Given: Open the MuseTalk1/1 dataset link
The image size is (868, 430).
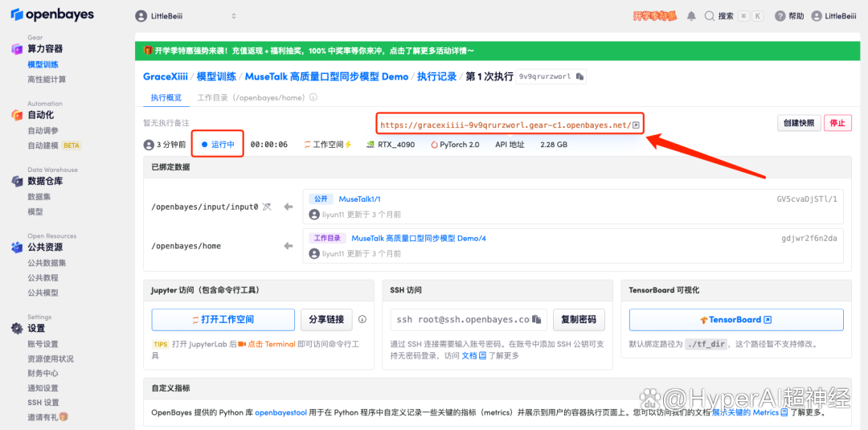Looking at the screenshot, I should 360,199.
